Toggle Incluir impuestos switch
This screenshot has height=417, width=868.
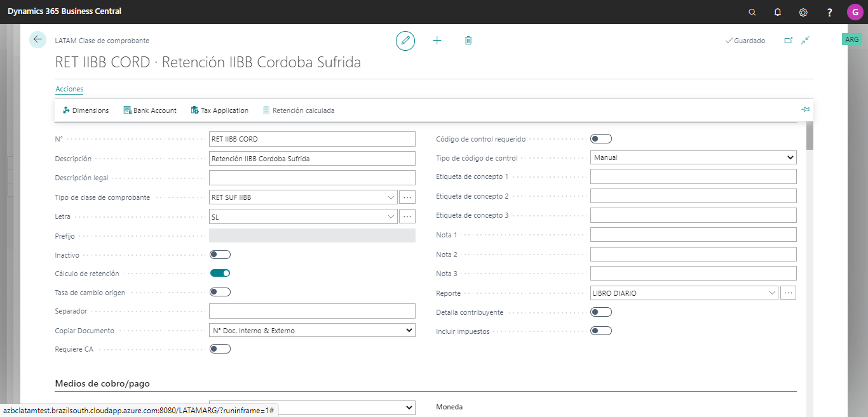(601, 331)
